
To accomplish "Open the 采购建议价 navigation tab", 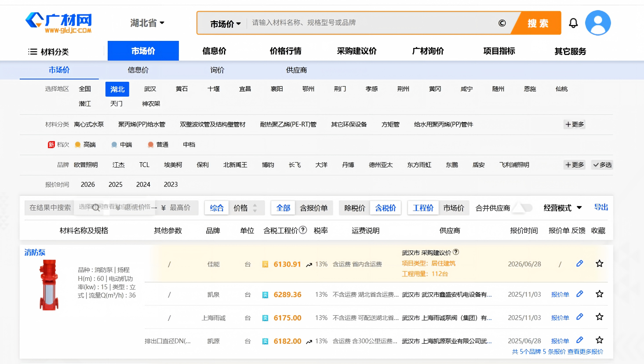I will click(x=357, y=51).
